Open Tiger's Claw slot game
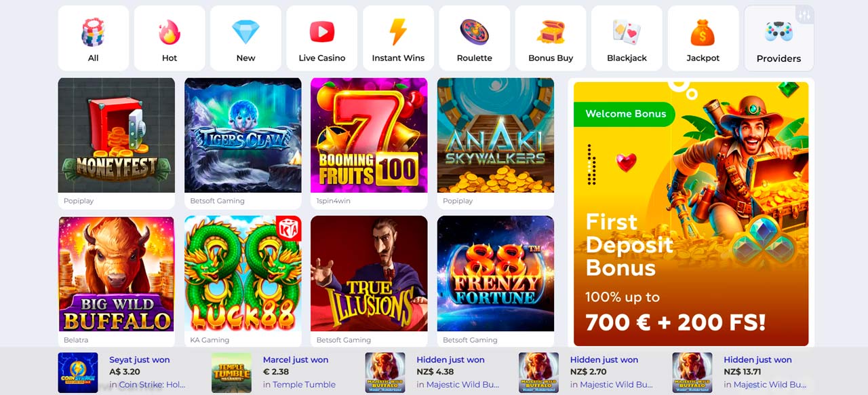The image size is (868, 395). coord(243,135)
